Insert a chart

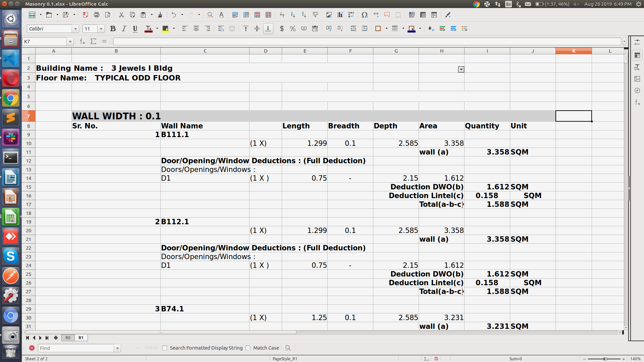(x=340, y=15)
